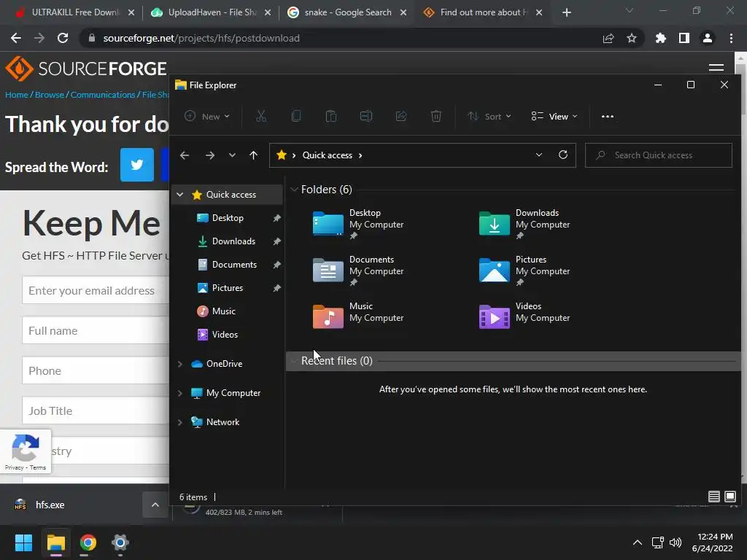The image size is (747, 560).
Task: Switch to details view layout icon
Action: [x=713, y=497]
